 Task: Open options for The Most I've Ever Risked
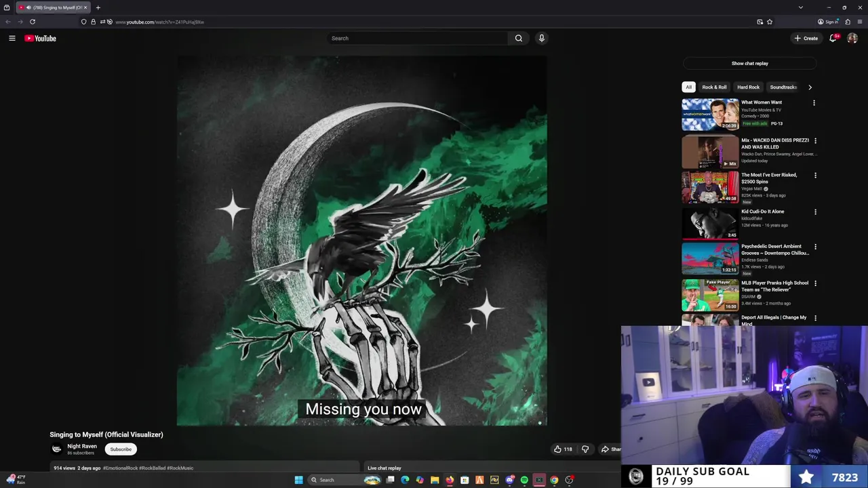point(815,176)
